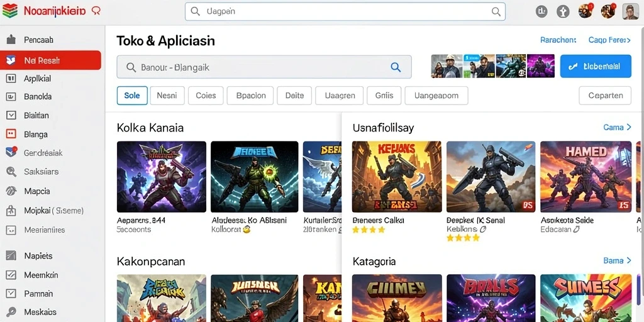Select the Nel Resalt sidebar item
Image resolution: width=644 pixels, height=322 pixels.
coord(50,60)
